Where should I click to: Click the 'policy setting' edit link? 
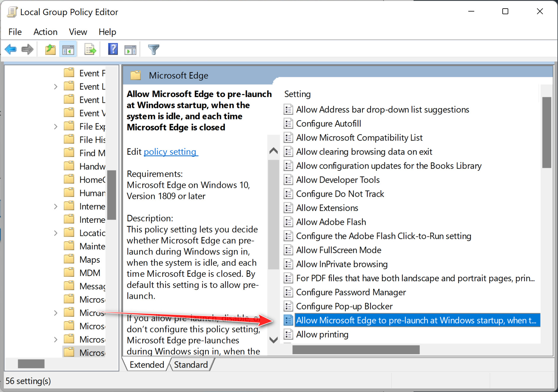tap(170, 152)
